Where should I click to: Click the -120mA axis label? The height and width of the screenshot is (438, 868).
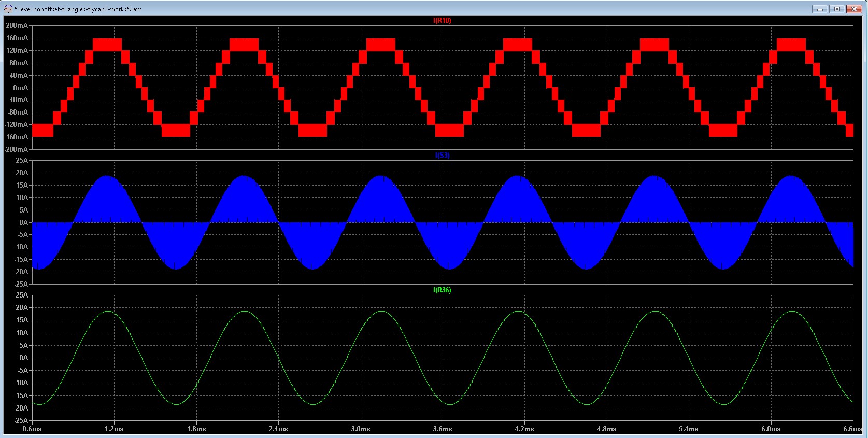point(16,124)
